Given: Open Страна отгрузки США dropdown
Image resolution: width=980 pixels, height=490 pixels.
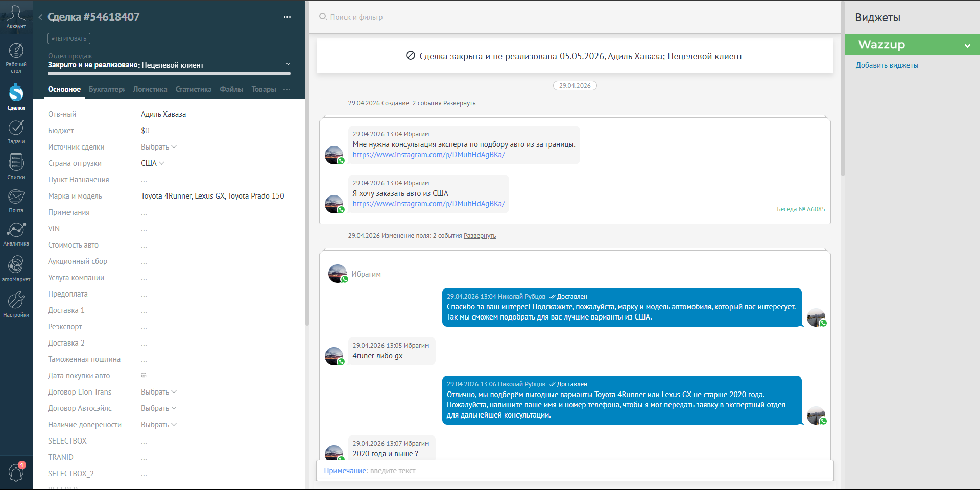Looking at the screenshot, I should (x=153, y=163).
